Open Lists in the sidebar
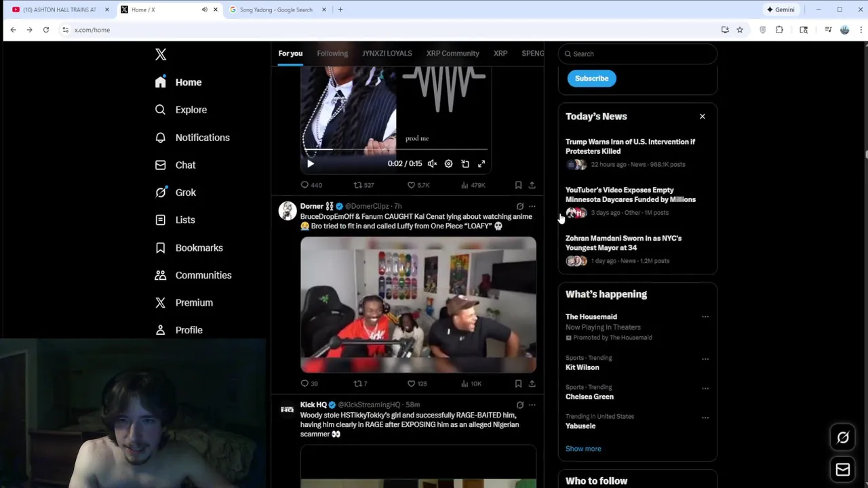Screen dimensions: 868x488 coord(174,220)
